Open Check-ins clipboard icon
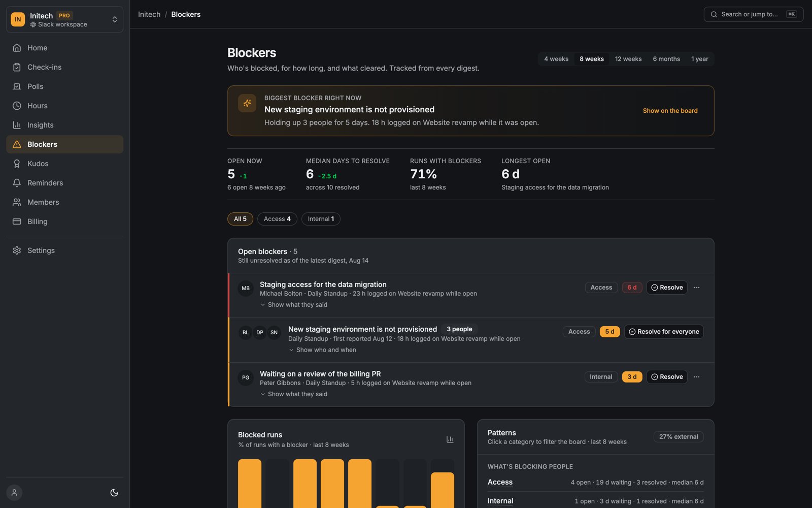The height and width of the screenshot is (508, 812). pos(17,67)
